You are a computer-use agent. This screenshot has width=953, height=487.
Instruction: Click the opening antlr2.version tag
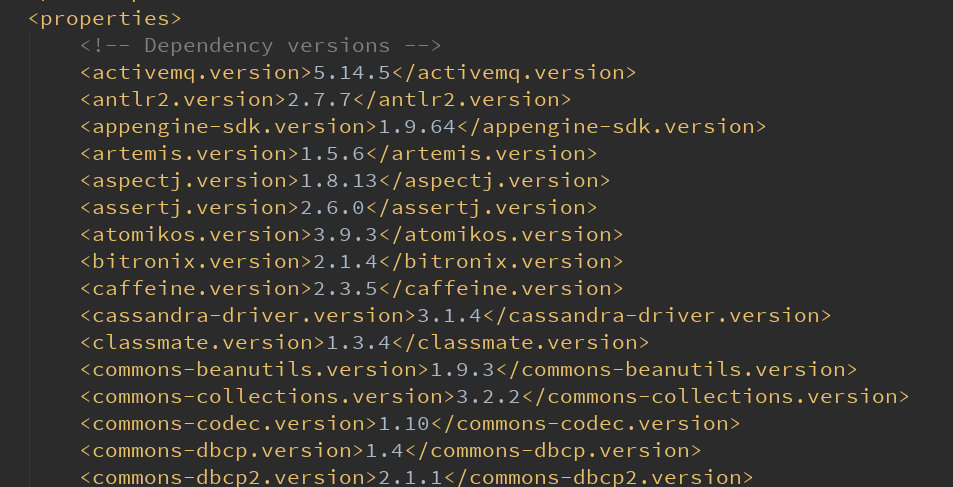[184, 100]
